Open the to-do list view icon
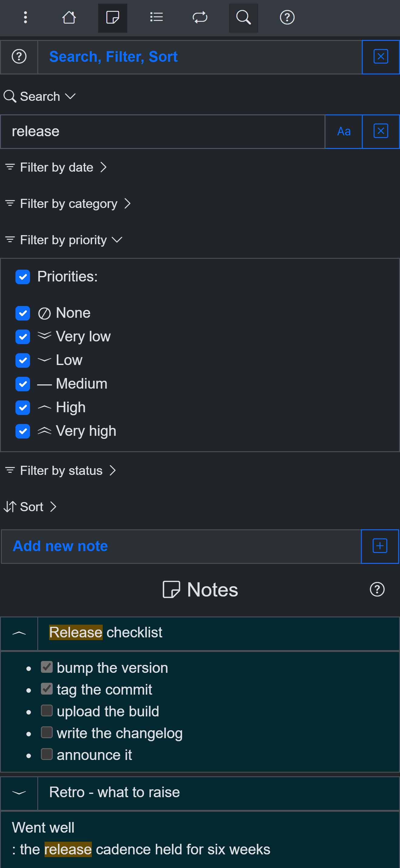This screenshot has height=868, width=400. click(156, 18)
